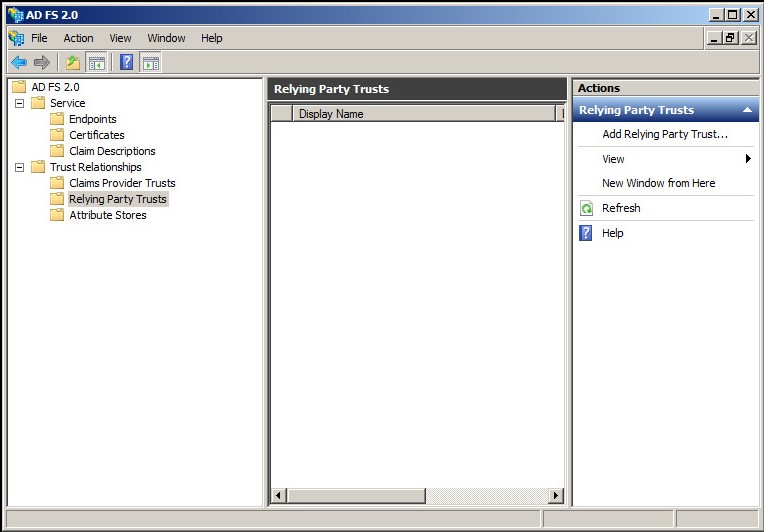Click the horizontal scrollbar left arrow
This screenshot has height=532, width=764.
278,496
